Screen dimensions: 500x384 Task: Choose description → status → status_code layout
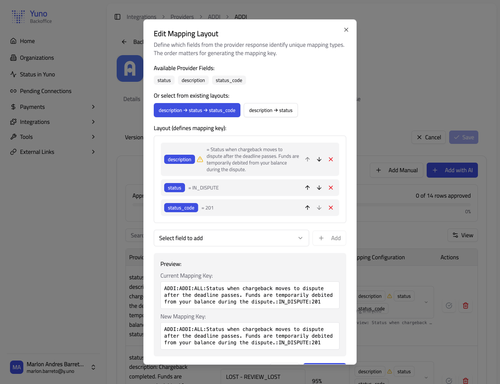[x=197, y=110]
